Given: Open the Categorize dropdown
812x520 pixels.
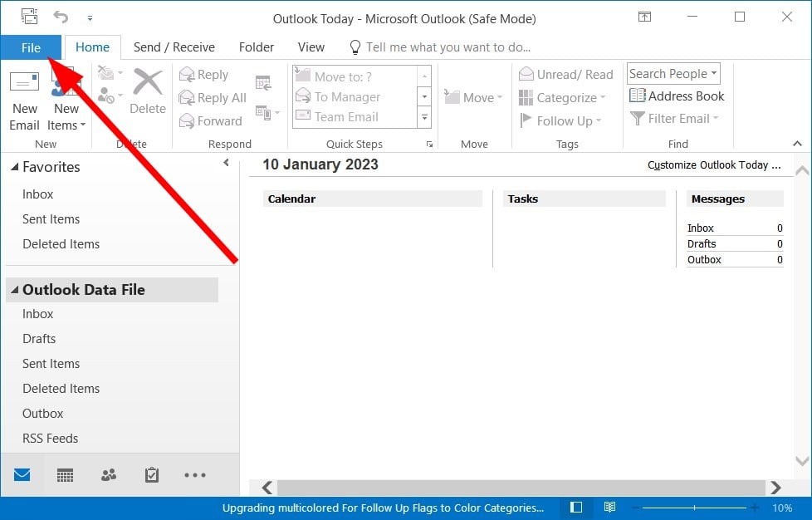Looking at the screenshot, I should [562, 97].
